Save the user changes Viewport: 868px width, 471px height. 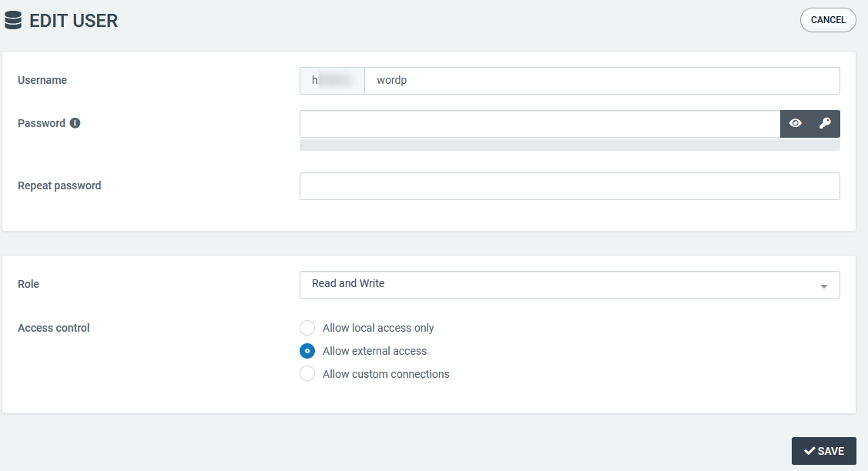(824, 451)
